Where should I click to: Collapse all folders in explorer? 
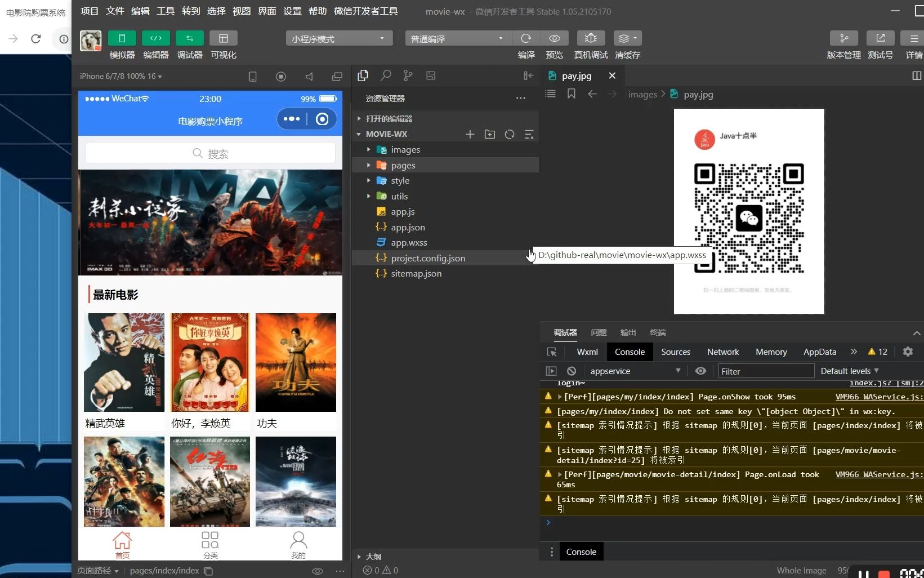coord(529,134)
